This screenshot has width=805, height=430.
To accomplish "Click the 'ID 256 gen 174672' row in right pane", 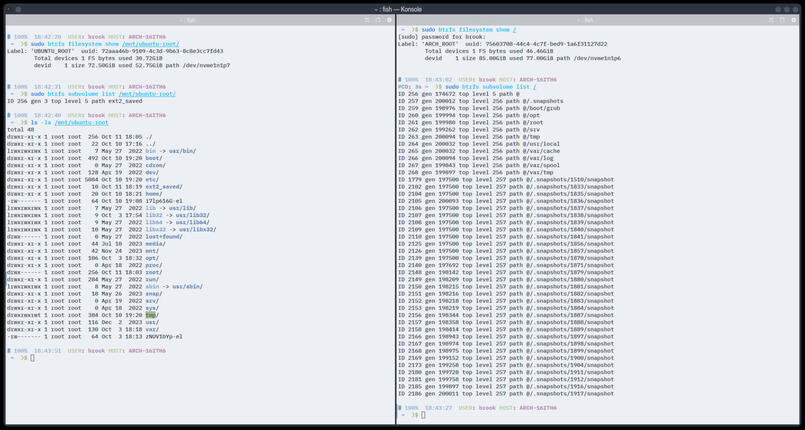I will click(x=459, y=94).
